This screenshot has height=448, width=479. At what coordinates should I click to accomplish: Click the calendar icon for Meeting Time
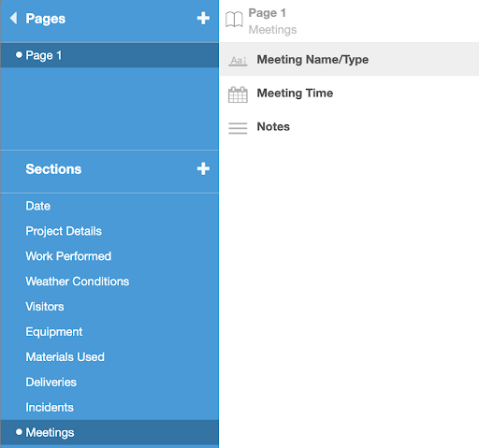(238, 94)
